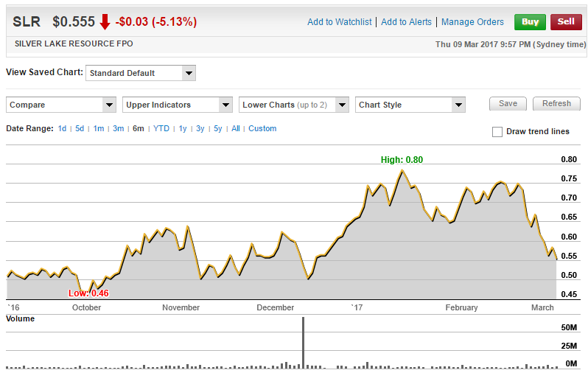Click the tallest volume bar in December
588x373 pixels.
click(303, 343)
